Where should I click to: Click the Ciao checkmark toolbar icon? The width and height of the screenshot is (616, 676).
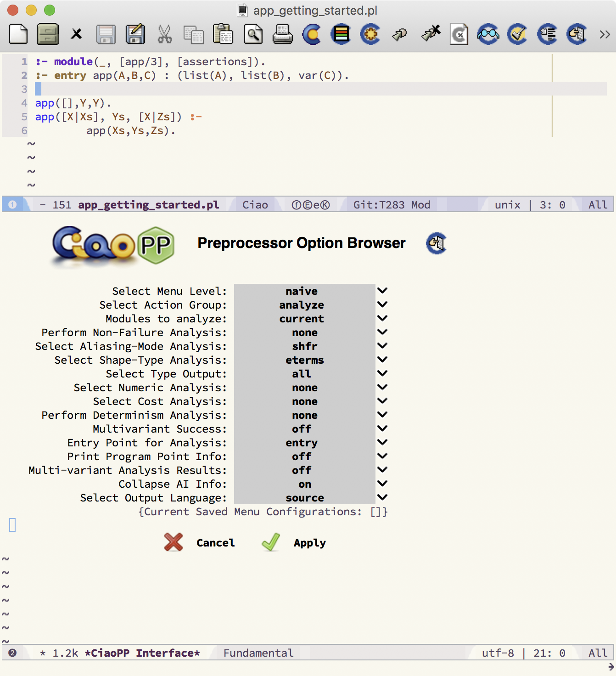pyautogui.click(x=518, y=34)
